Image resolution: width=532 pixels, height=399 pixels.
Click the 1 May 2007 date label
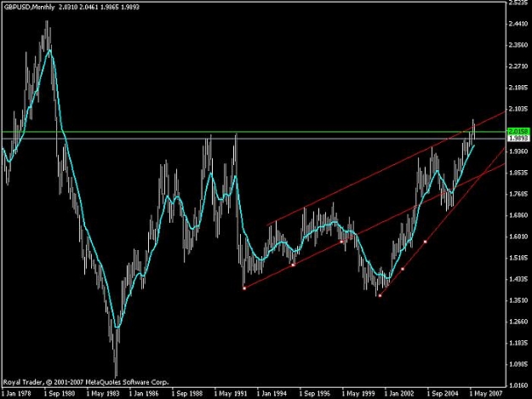click(485, 394)
